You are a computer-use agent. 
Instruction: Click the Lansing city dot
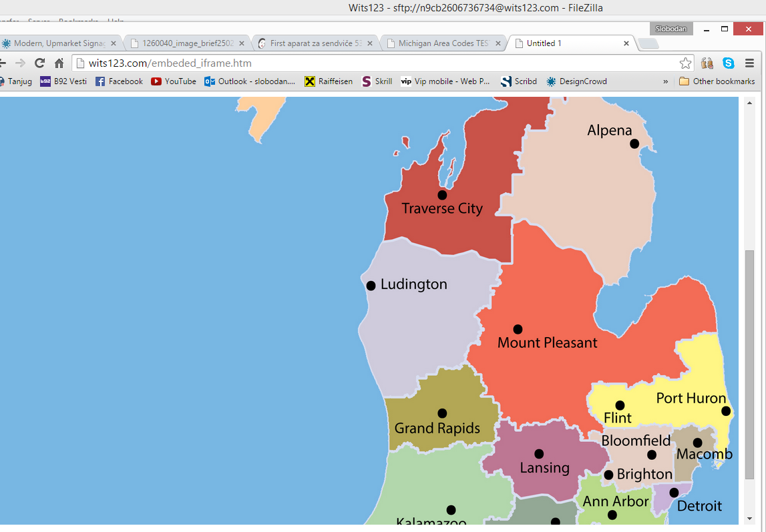[x=539, y=454]
